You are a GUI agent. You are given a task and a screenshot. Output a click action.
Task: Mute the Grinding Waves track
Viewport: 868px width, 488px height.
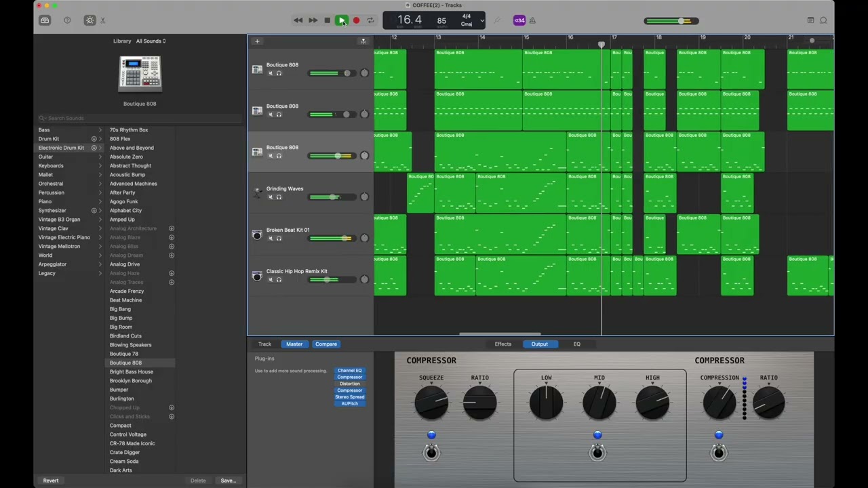[x=271, y=197]
